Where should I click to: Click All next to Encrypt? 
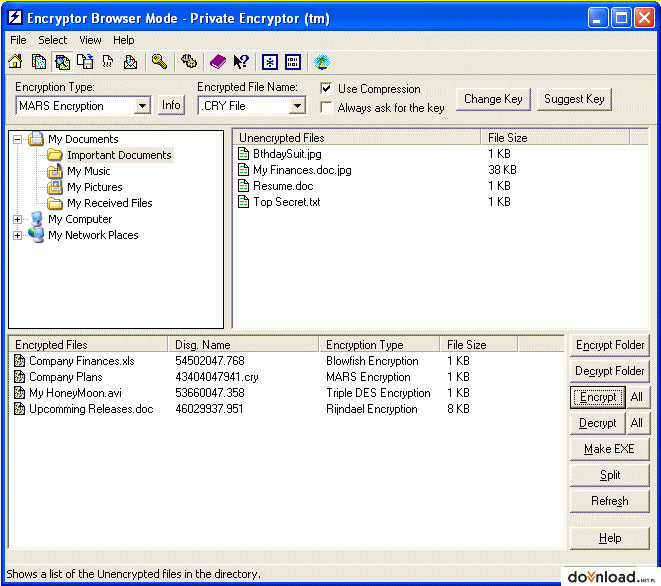pos(637,397)
